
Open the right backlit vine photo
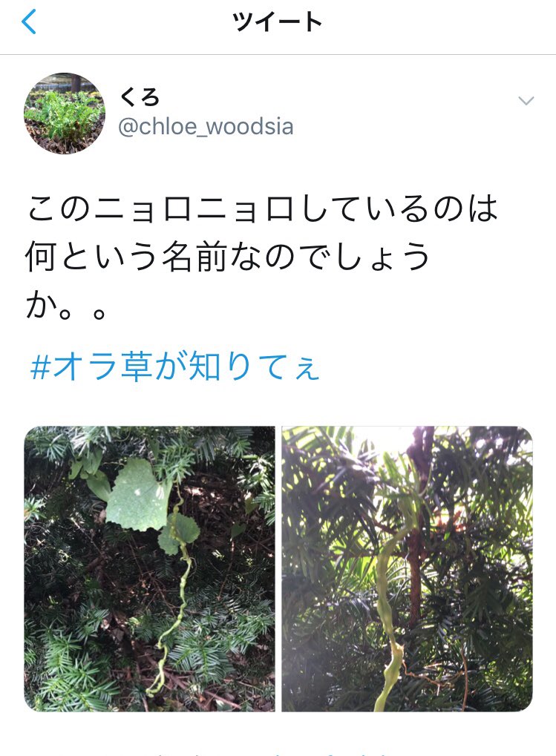[x=407, y=569]
